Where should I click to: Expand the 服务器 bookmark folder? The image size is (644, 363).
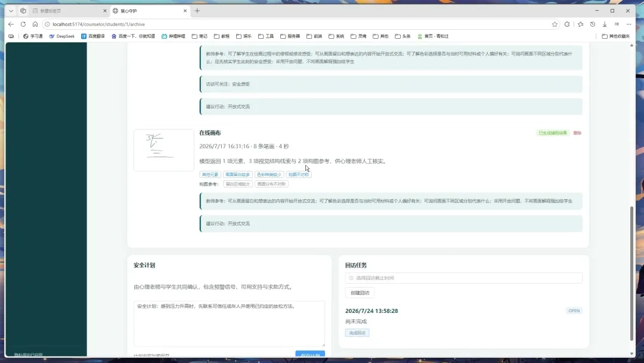[290, 36]
